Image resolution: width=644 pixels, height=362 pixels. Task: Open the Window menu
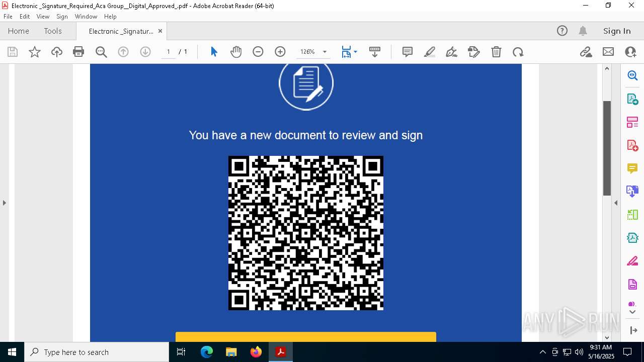point(86,16)
